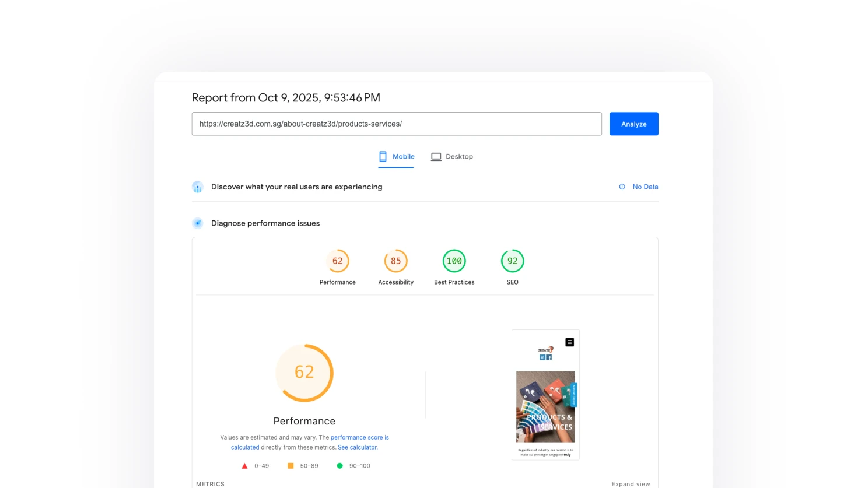Select the Best Practices 100 gauge
The width and height of the screenshot is (868, 488).
[x=454, y=261]
